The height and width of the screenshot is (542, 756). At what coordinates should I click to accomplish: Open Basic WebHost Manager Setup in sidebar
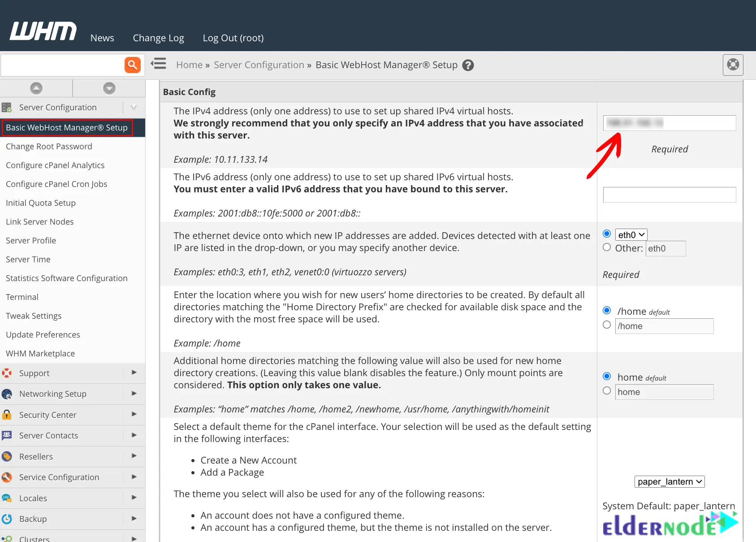(67, 128)
